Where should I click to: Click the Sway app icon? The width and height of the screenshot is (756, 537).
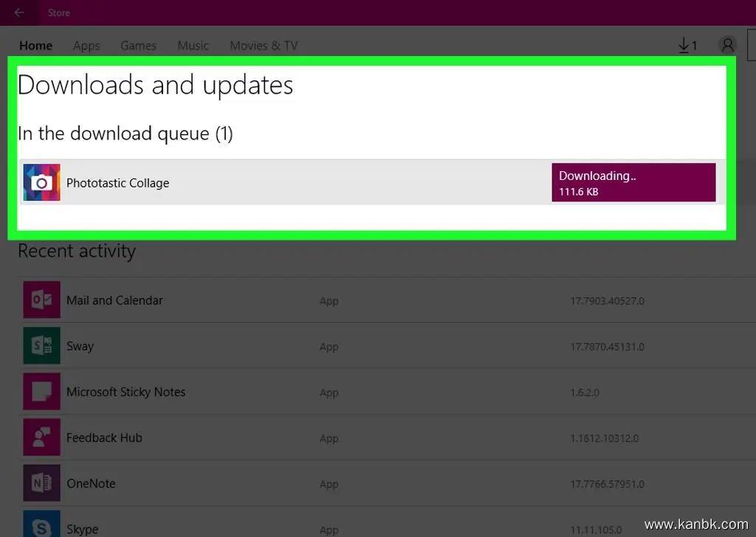pos(41,346)
